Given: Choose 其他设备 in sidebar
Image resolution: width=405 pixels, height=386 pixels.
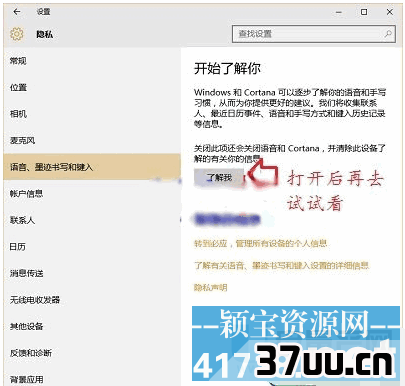Looking at the screenshot, I should [x=92, y=326].
